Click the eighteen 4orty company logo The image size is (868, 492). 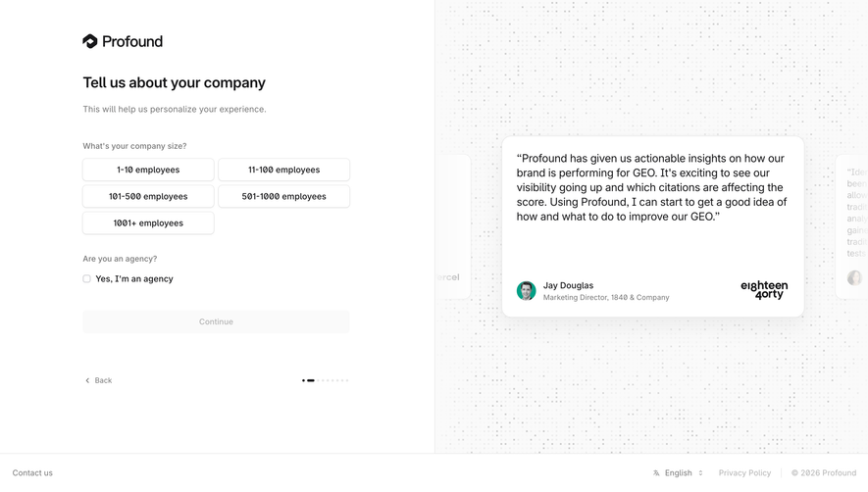click(x=764, y=289)
